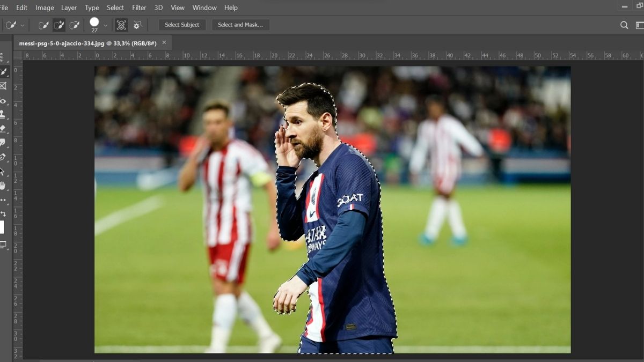Open the Edit Toolbar three-dots icon
Screen dimensions: 644x362
click(x=3, y=200)
